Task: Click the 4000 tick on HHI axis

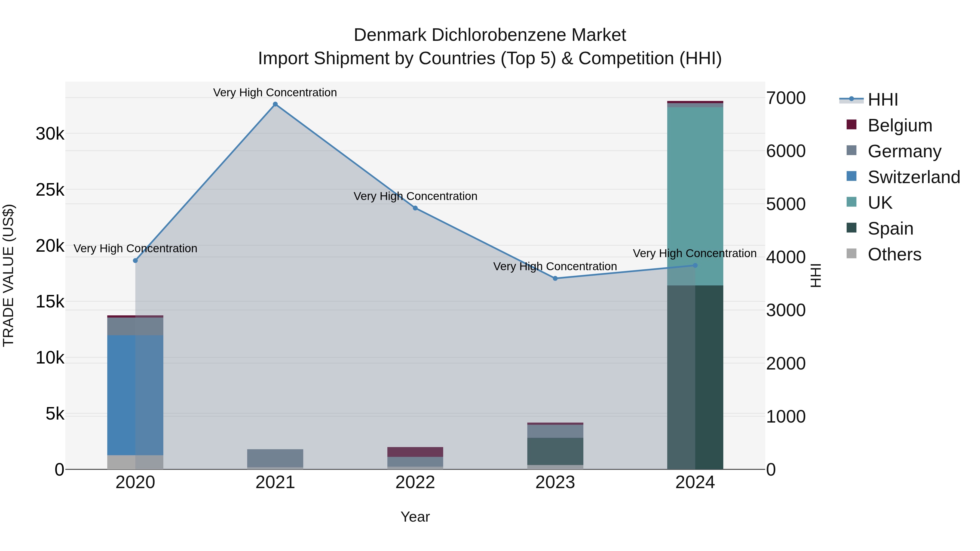Action: click(786, 257)
